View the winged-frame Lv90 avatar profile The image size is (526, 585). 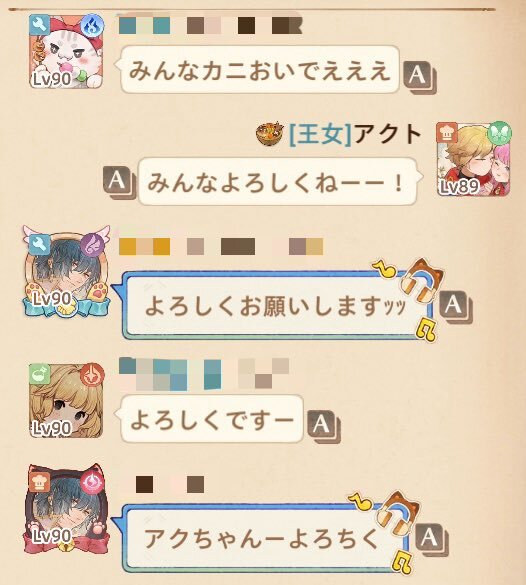[66, 272]
